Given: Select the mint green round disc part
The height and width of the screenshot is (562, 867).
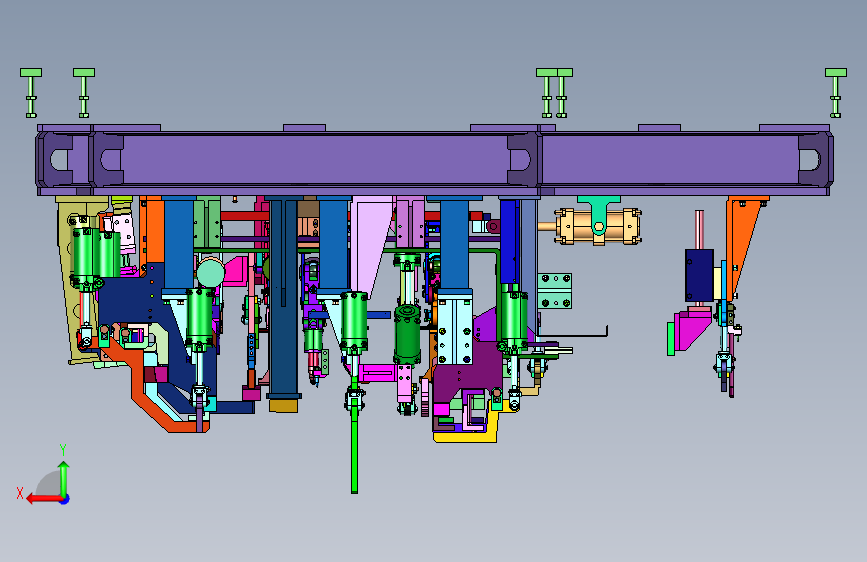Looking at the screenshot, I should pyautogui.click(x=211, y=273).
